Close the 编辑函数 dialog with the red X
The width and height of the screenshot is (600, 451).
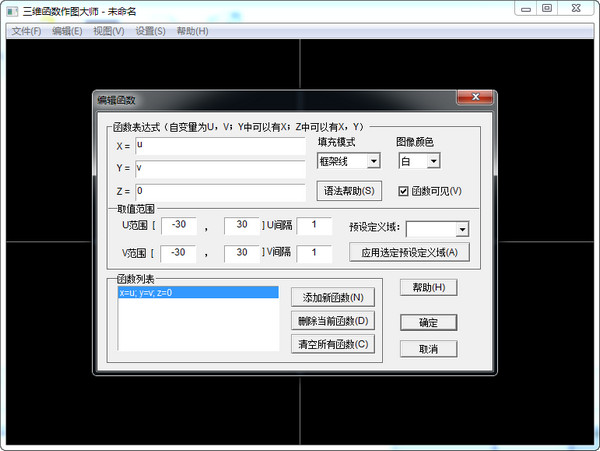coord(476,98)
